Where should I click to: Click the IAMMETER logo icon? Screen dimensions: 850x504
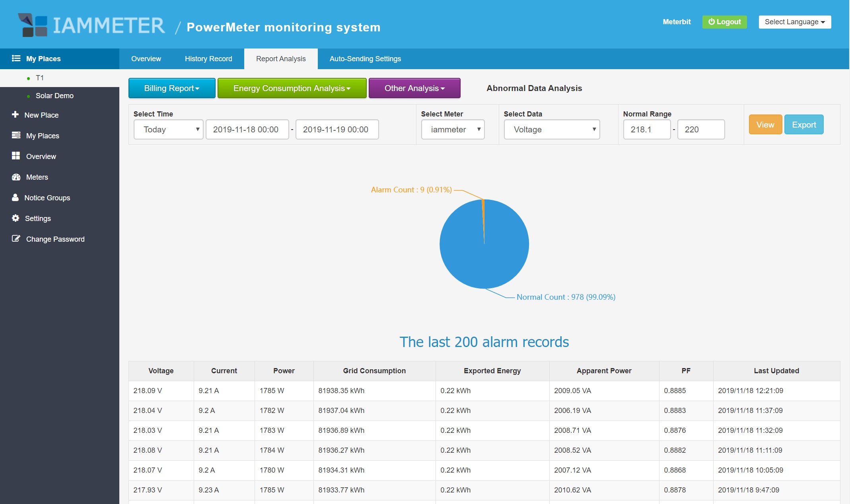coord(33,25)
